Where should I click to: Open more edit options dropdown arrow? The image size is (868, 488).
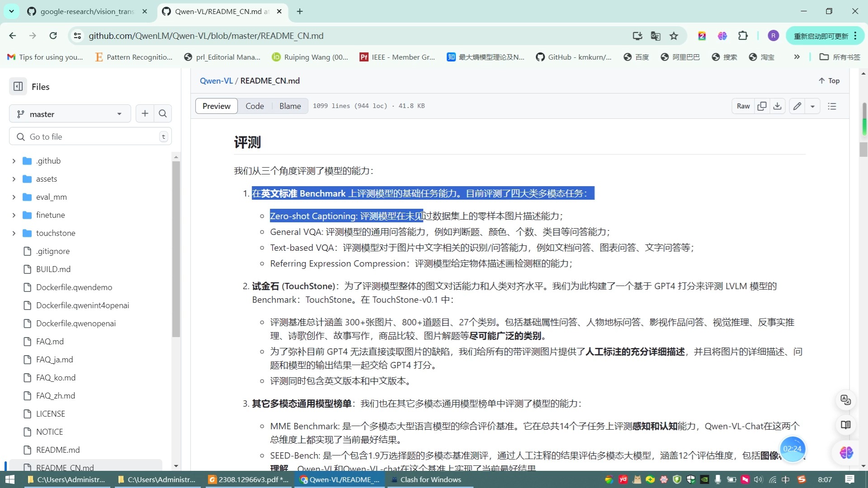(812, 106)
